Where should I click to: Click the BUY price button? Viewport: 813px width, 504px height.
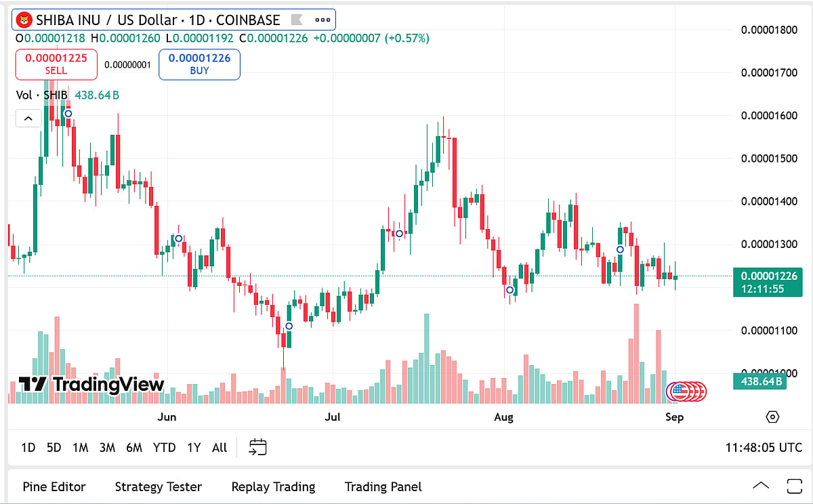pos(199,64)
